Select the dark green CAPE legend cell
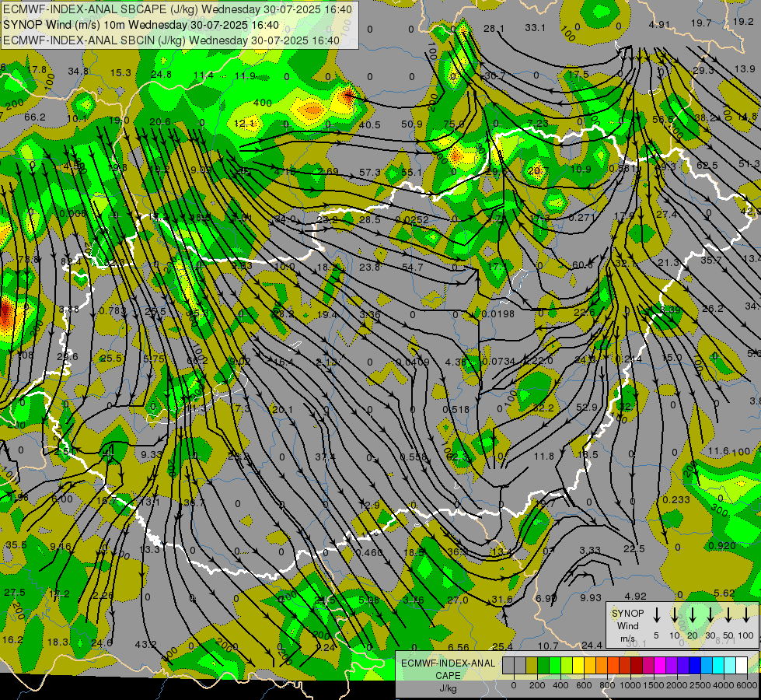Screen dimensions: 761x700 (543, 666)
